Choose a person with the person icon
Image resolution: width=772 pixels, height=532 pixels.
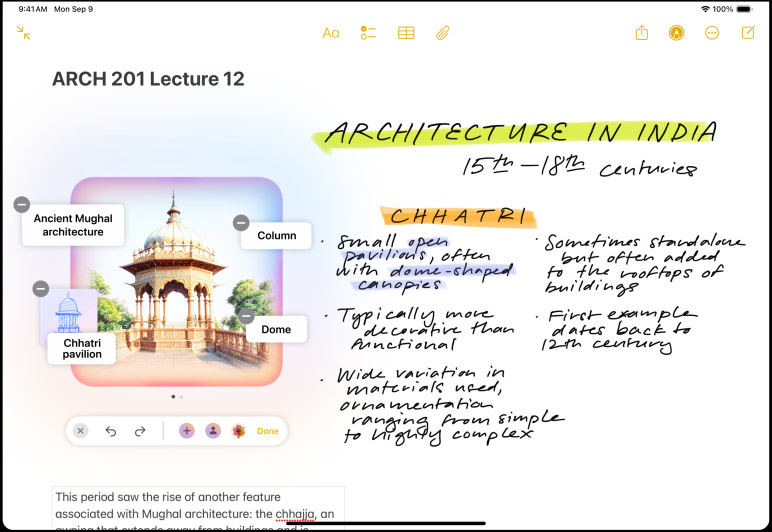(x=212, y=431)
